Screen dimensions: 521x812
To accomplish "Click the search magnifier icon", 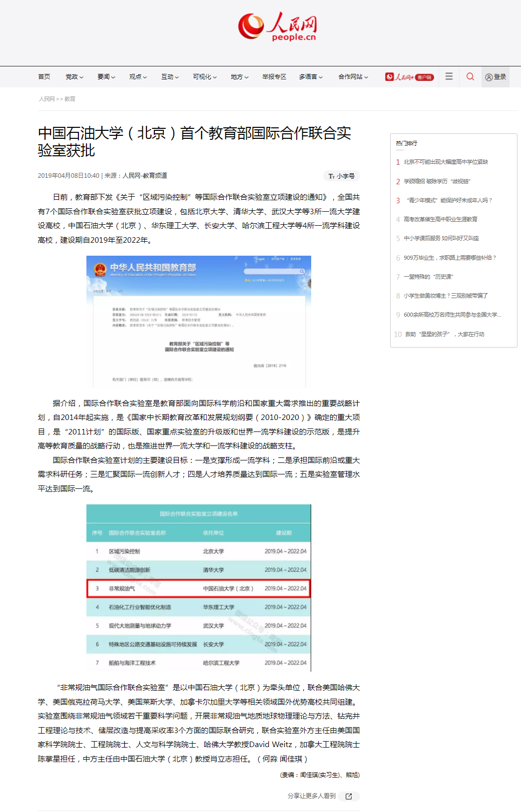I will tap(470, 76).
